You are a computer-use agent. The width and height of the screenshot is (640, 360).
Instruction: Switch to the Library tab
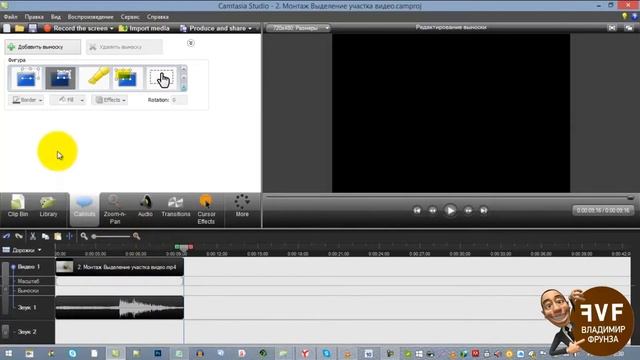48,206
